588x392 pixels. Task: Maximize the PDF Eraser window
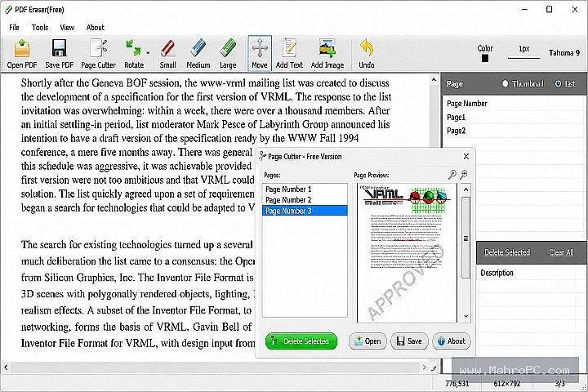click(x=549, y=9)
